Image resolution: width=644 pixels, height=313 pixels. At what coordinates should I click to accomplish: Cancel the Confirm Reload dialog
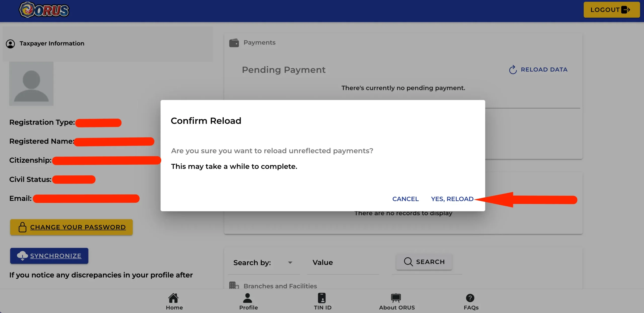[x=406, y=199]
